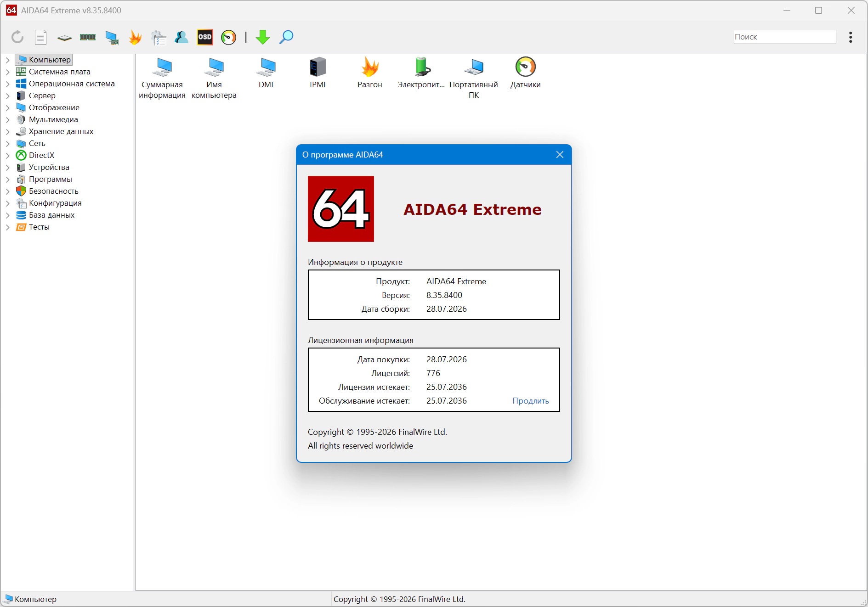The width and height of the screenshot is (868, 607).
Task: Expand the Отображение tree node
Action: coord(8,107)
